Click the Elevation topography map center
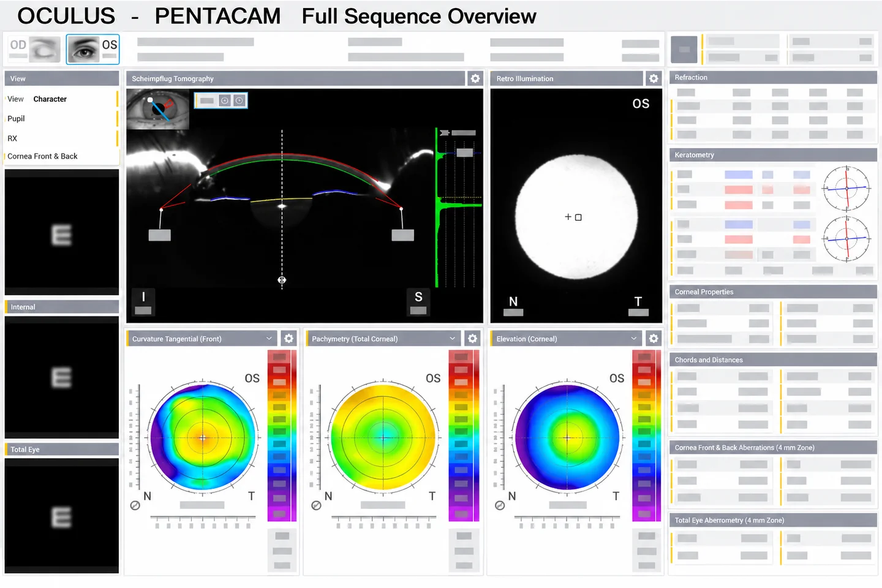The image size is (882, 588). click(567, 437)
